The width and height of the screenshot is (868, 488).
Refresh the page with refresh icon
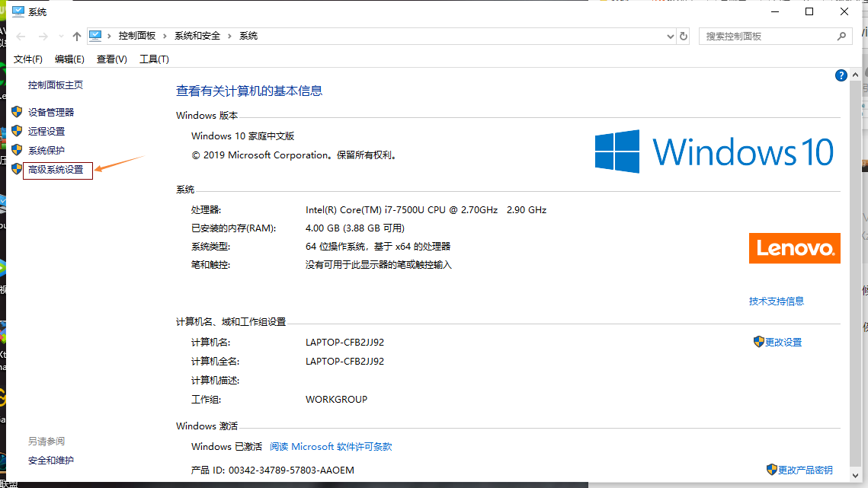pos(684,37)
